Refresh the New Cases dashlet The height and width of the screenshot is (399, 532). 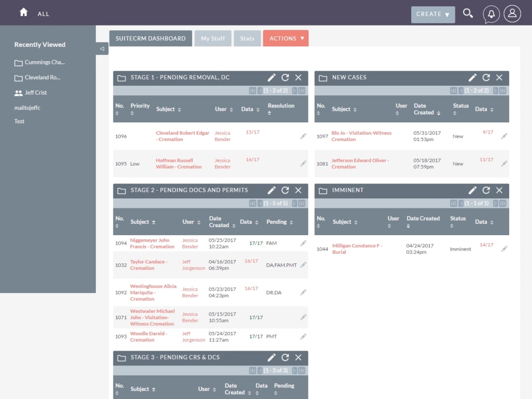(x=486, y=78)
